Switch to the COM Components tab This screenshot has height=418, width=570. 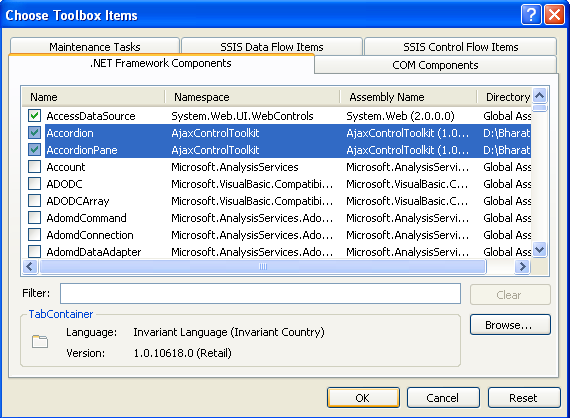tap(435, 65)
